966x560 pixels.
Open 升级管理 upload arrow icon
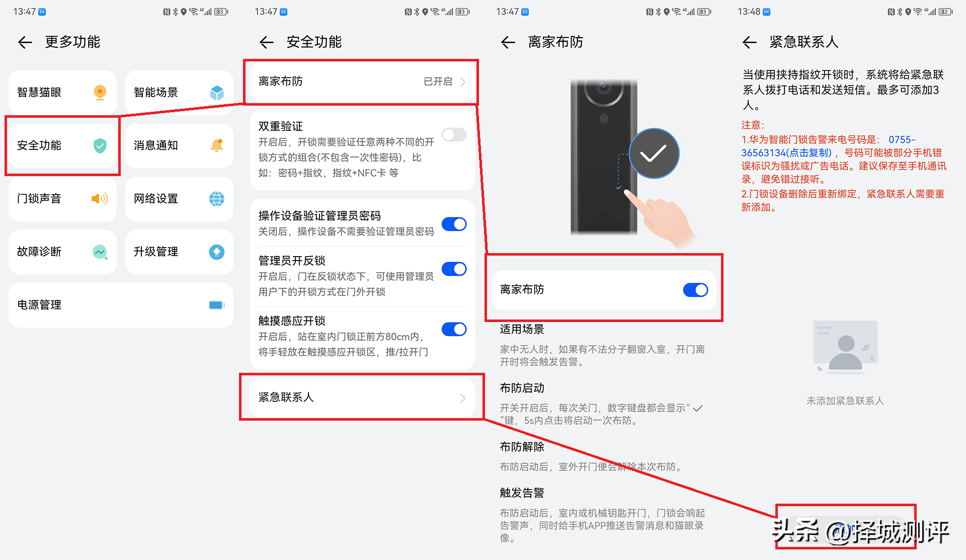click(x=217, y=252)
